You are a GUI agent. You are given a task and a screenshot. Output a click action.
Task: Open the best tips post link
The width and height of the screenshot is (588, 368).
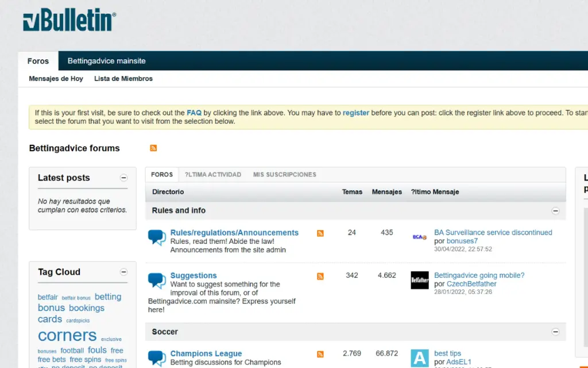(447, 354)
